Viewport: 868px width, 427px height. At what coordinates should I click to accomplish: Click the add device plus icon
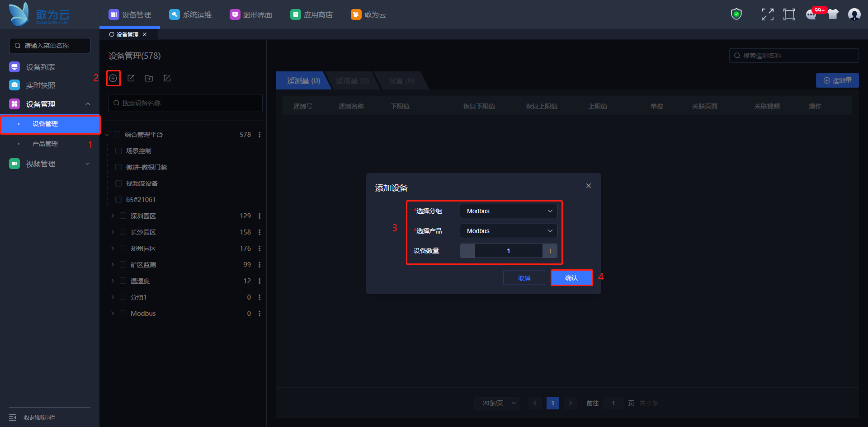point(113,78)
